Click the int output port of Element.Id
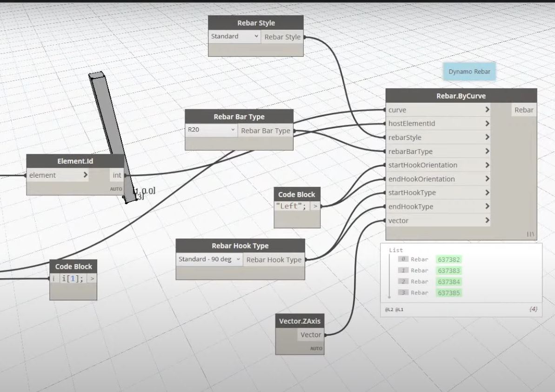Viewport: 555px width, 392px height. pos(117,175)
